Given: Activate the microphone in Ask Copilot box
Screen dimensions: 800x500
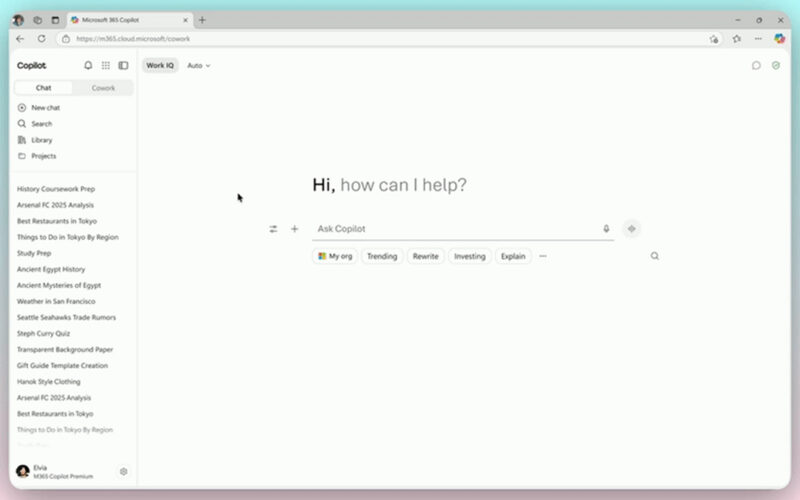Looking at the screenshot, I should click(606, 229).
